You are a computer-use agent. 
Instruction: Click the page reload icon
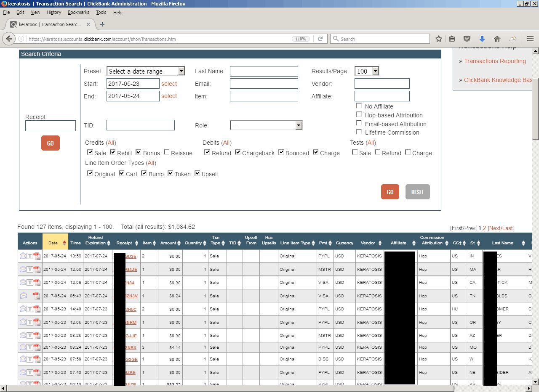click(x=320, y=39)
